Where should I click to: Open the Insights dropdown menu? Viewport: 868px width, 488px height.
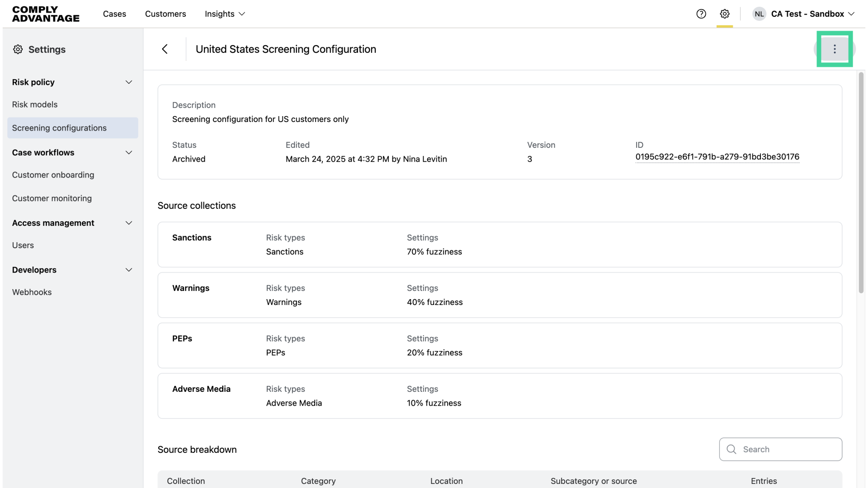pos(225,14)
